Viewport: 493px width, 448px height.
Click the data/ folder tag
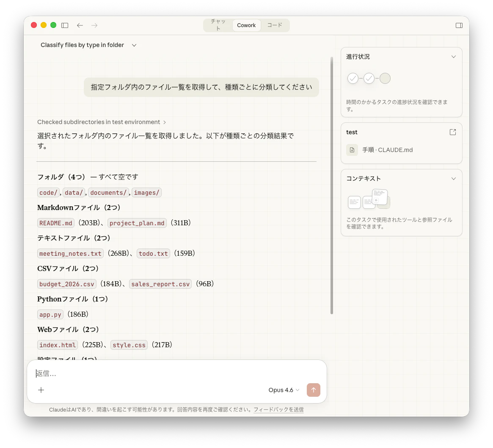tap(74, 193)
